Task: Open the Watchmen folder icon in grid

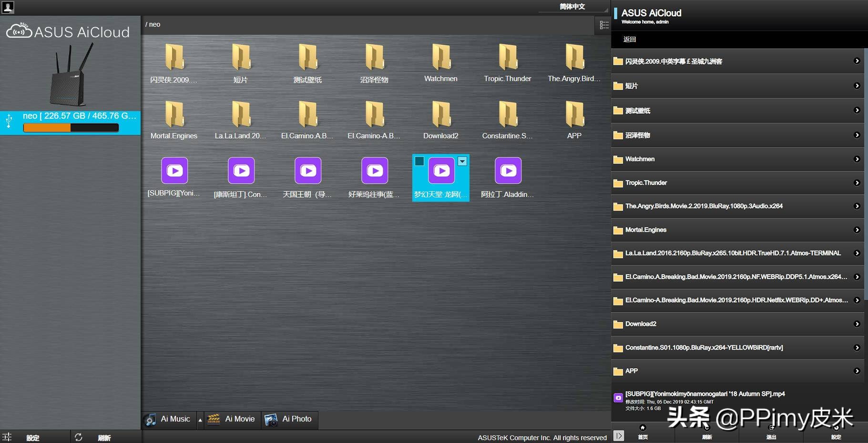Action: [441, 57]
